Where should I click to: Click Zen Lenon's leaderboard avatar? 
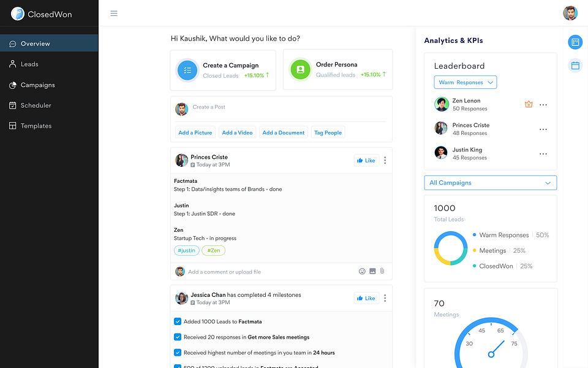pos(442,104)
